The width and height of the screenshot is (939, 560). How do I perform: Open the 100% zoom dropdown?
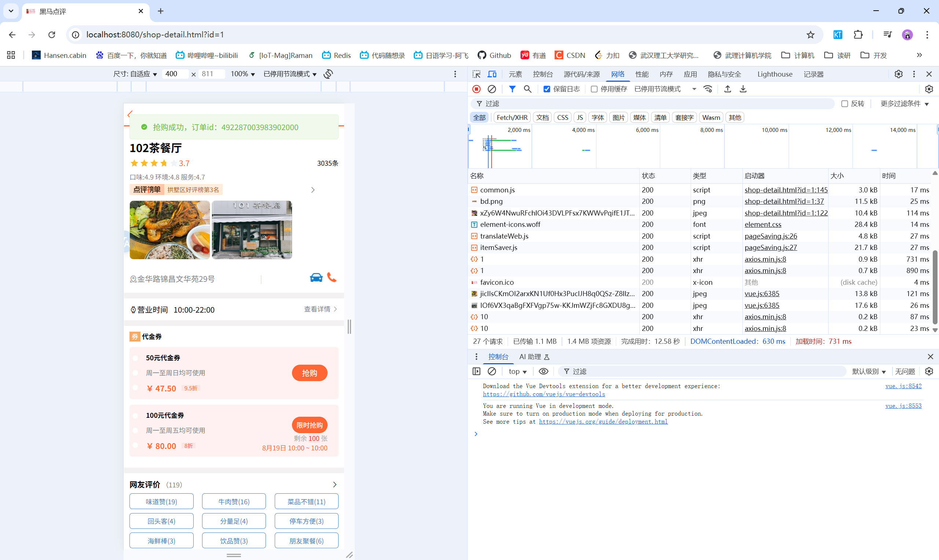243,74
